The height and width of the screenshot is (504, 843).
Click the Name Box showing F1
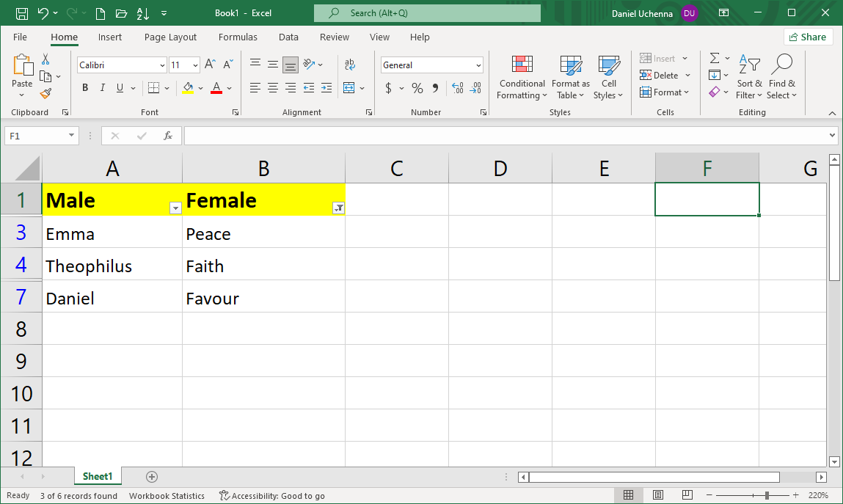click(35, 136)
